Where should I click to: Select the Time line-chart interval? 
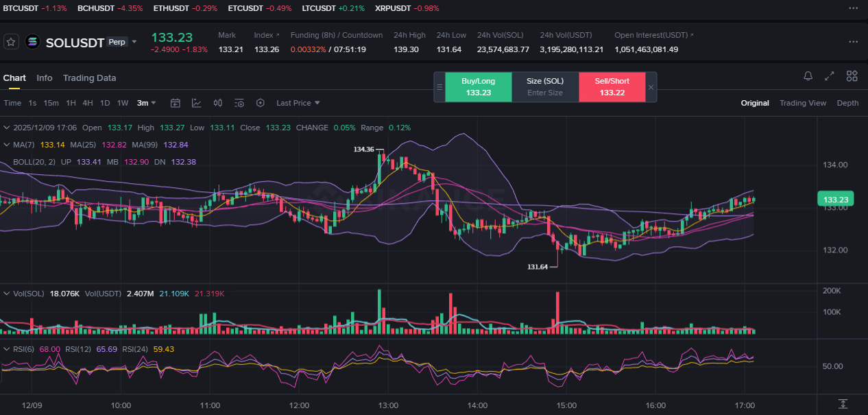(x=12, y=103)
